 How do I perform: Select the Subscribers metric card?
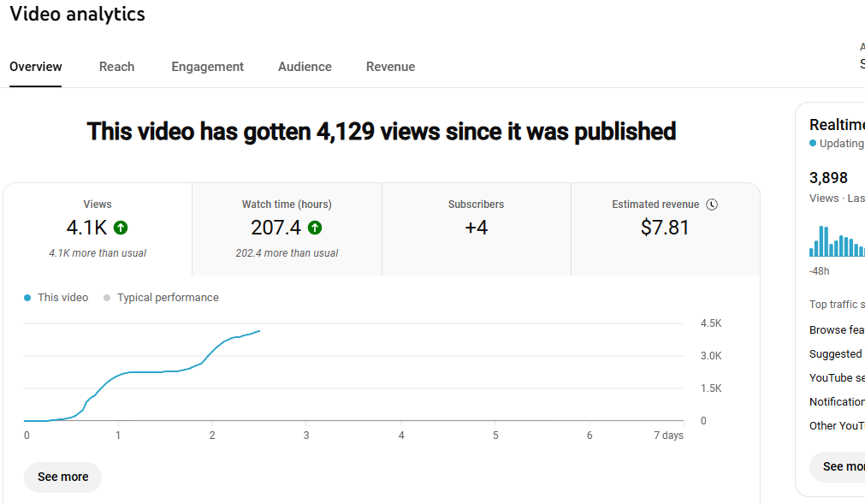[x=476, y=228]
